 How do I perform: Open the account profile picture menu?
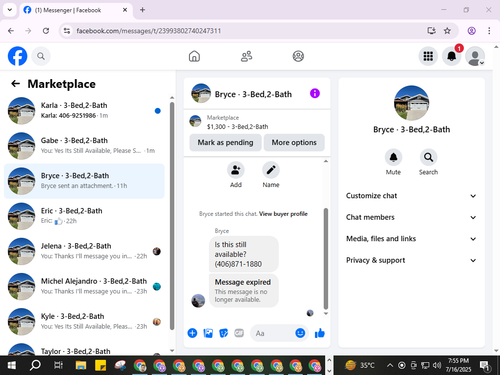(475, 56)
